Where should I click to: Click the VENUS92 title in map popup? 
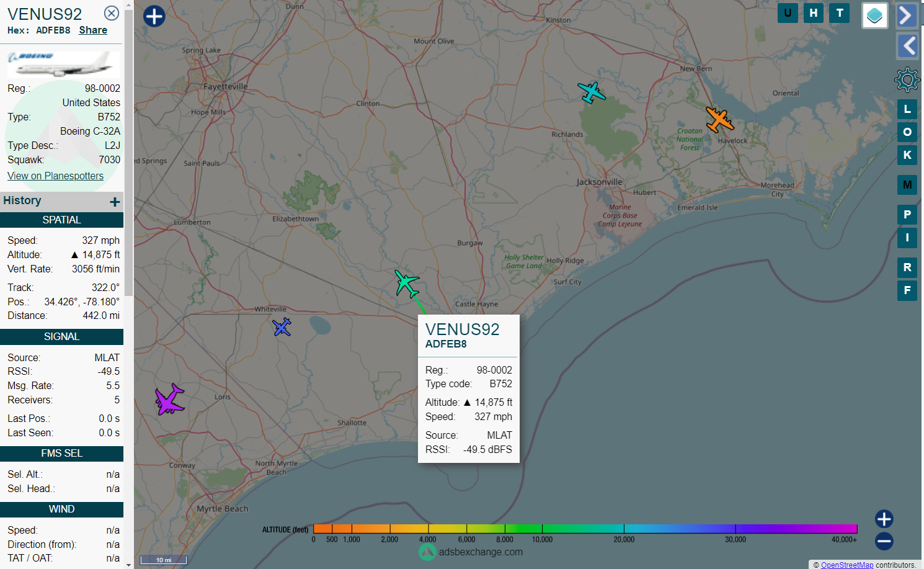(x=462, y=329)
